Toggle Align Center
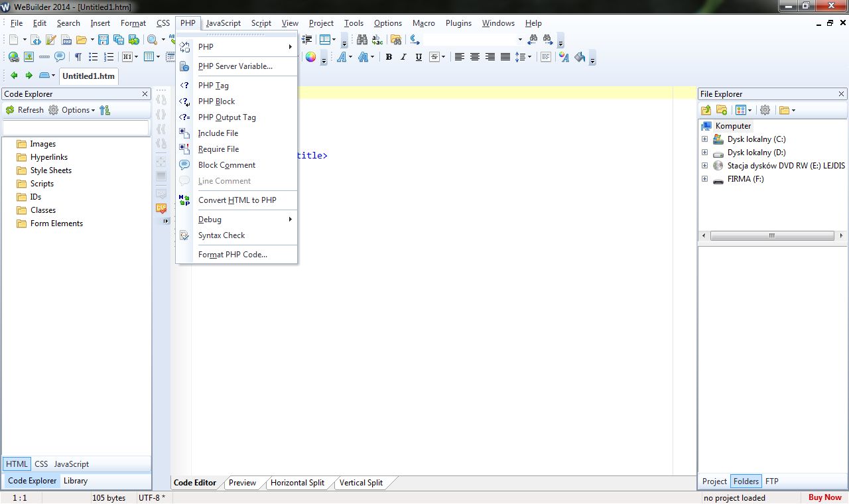 [x=474, y=57]
